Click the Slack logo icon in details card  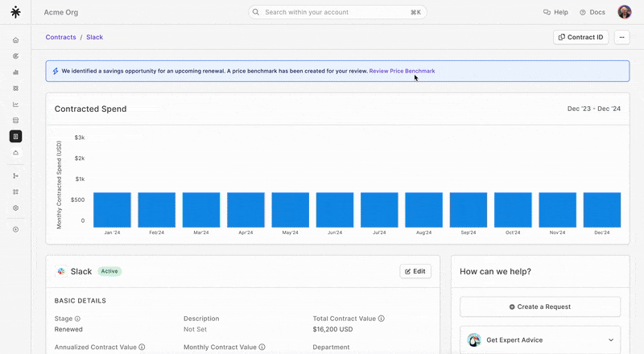click(x=61, y=271)
